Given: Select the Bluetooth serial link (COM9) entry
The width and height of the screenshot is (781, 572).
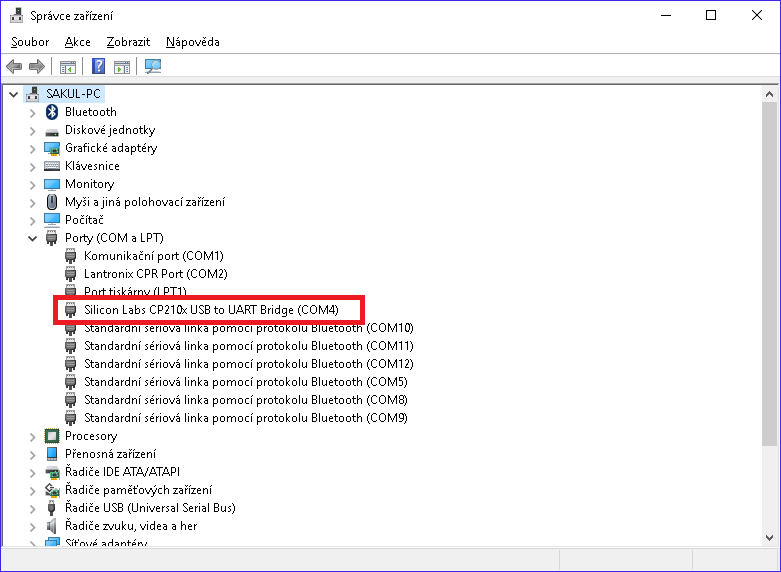Looking at the screenshot, I should [246, 418].
